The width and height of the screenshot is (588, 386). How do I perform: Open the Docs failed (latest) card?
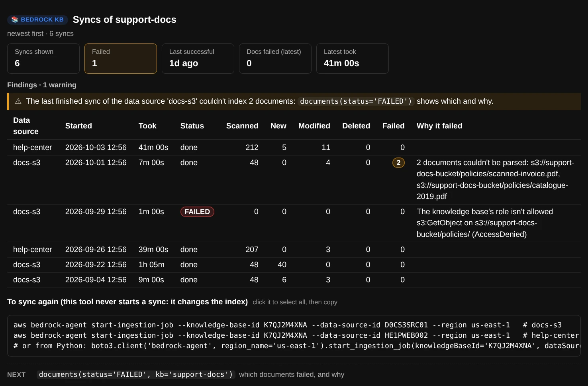pyautogui.click(x=275, y=59)
